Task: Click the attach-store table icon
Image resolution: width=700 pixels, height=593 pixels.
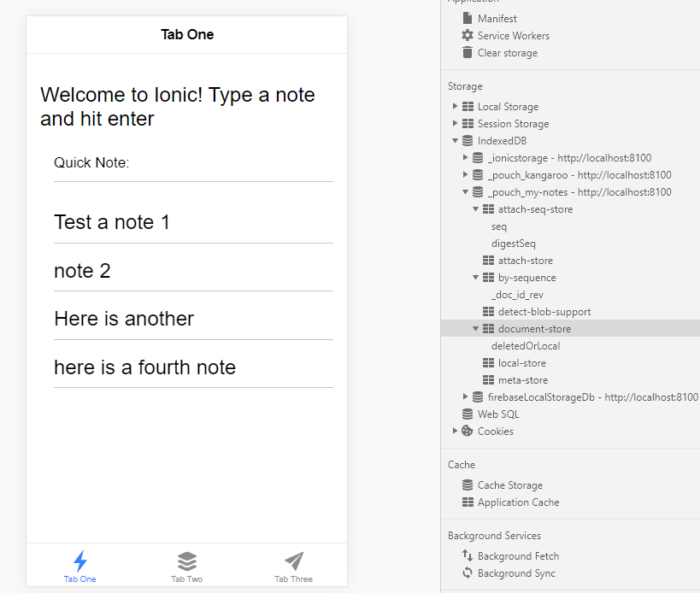Action: (x=488, y=260)
